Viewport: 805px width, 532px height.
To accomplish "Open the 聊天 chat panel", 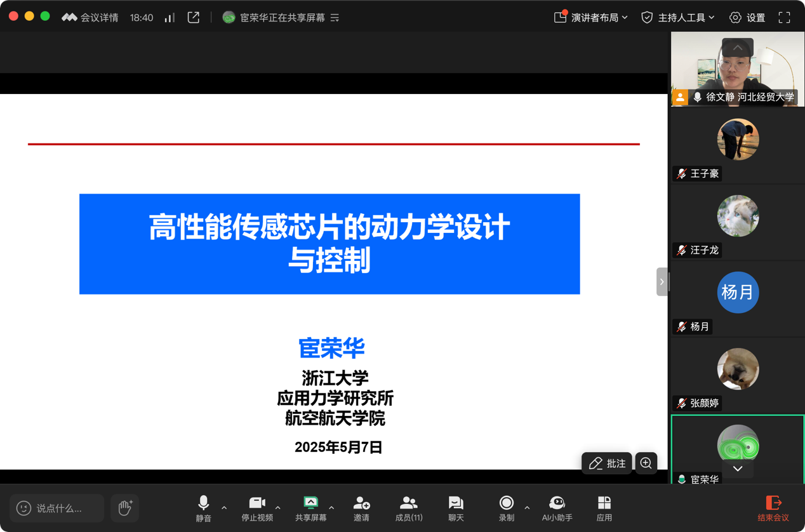I will pos(456,508).
